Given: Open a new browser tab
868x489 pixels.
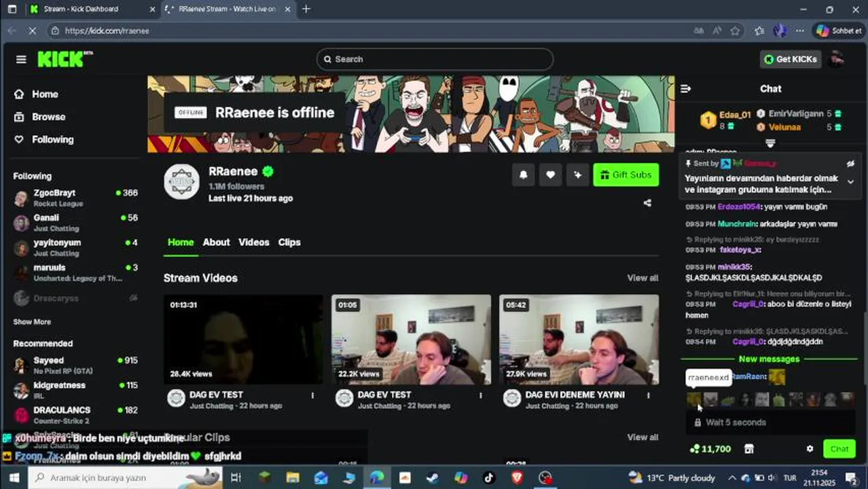Looking at the screenshot, I should tap(306, 10).
